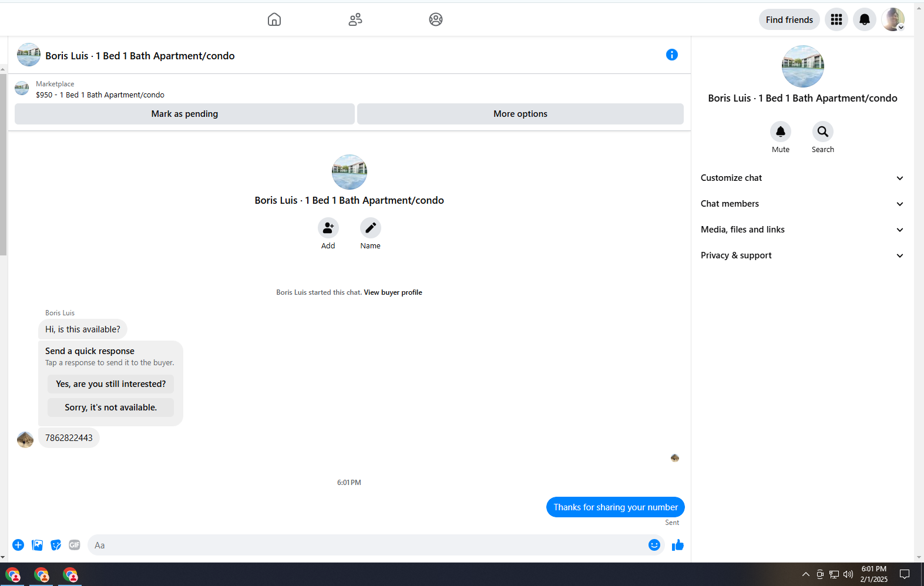Expand the Chat members section
This screenshot has width=924, height=586.
[802, 204]
